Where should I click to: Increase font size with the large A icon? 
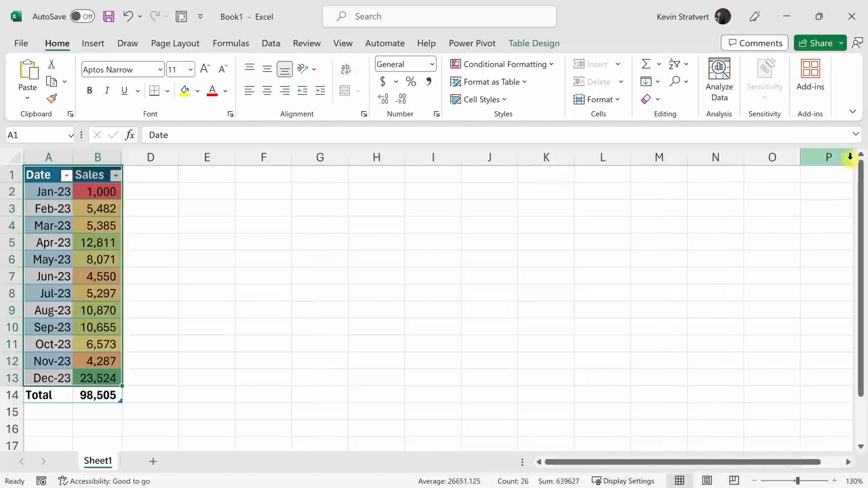click(205, 69)
